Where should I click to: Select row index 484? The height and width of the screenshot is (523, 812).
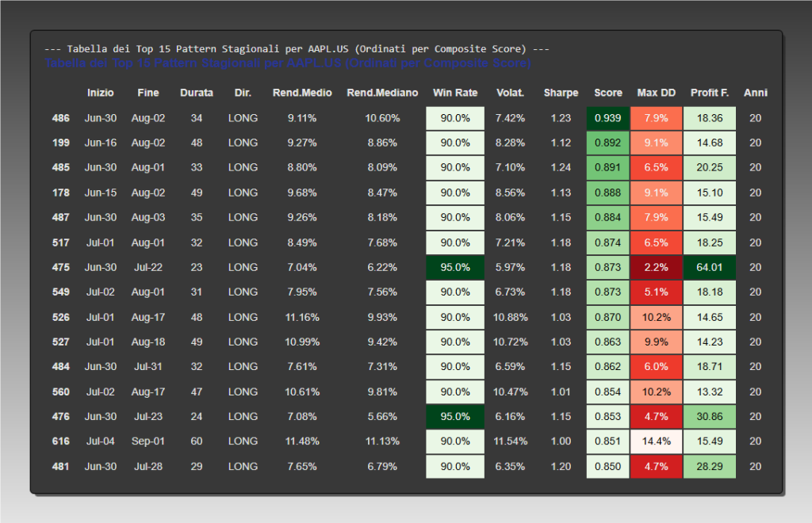click(x=60, y=366)
